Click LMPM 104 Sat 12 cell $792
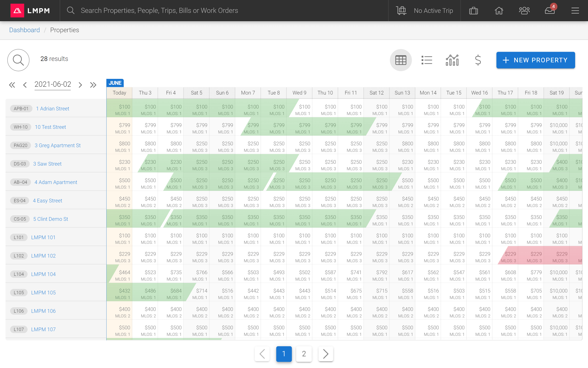 (376, 273)
